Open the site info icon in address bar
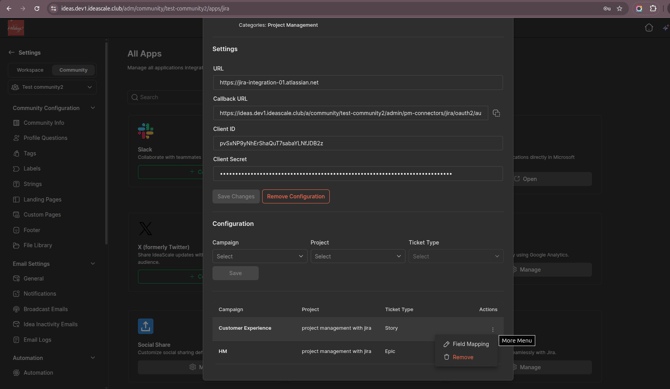Screen dimensions: 670x389 53,9
